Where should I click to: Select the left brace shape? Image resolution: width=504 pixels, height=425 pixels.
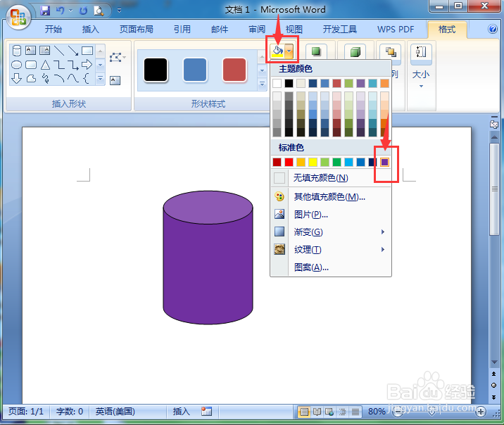[86, 78]
